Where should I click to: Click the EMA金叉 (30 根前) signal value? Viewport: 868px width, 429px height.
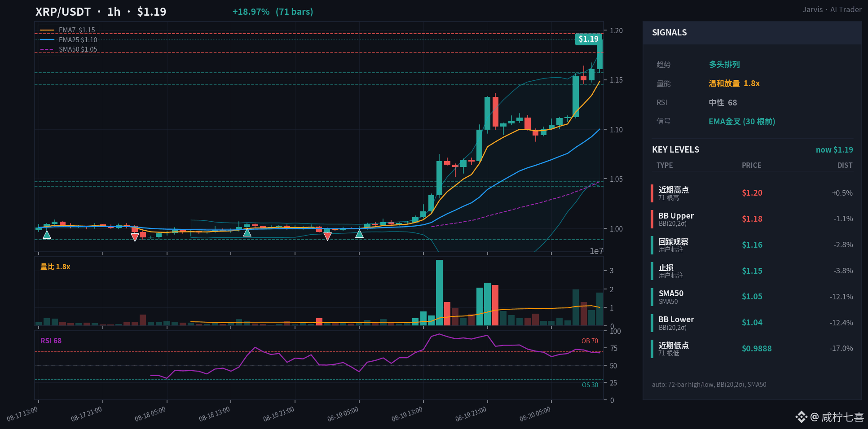[742, 122]
